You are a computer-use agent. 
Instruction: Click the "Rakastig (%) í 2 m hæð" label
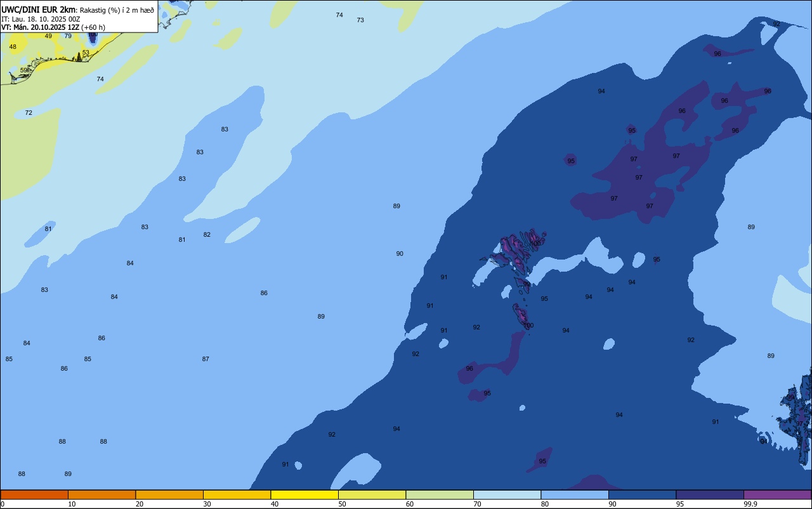pyautogui.click(x=117, y=10)
